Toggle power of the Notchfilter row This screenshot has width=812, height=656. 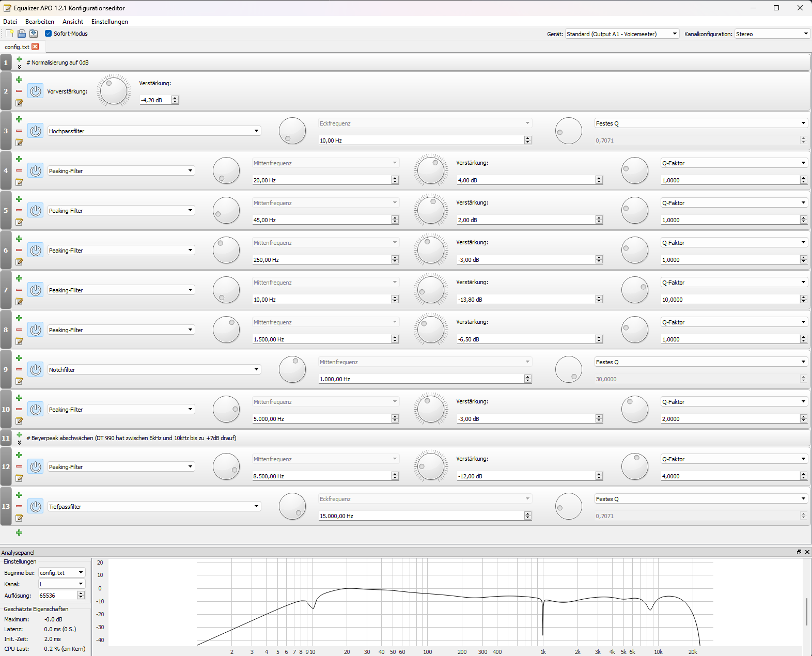point(36,370)
